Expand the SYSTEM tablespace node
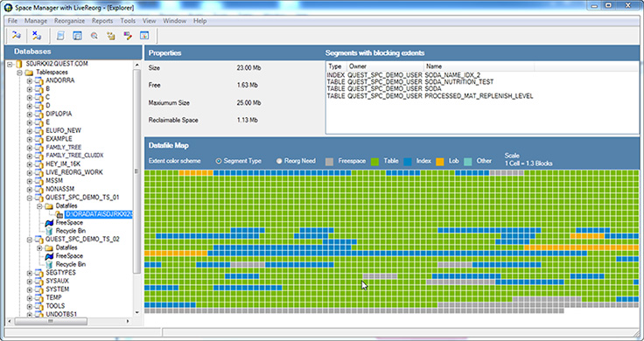This screenshot has height=341, width=644. click(30, 289)
